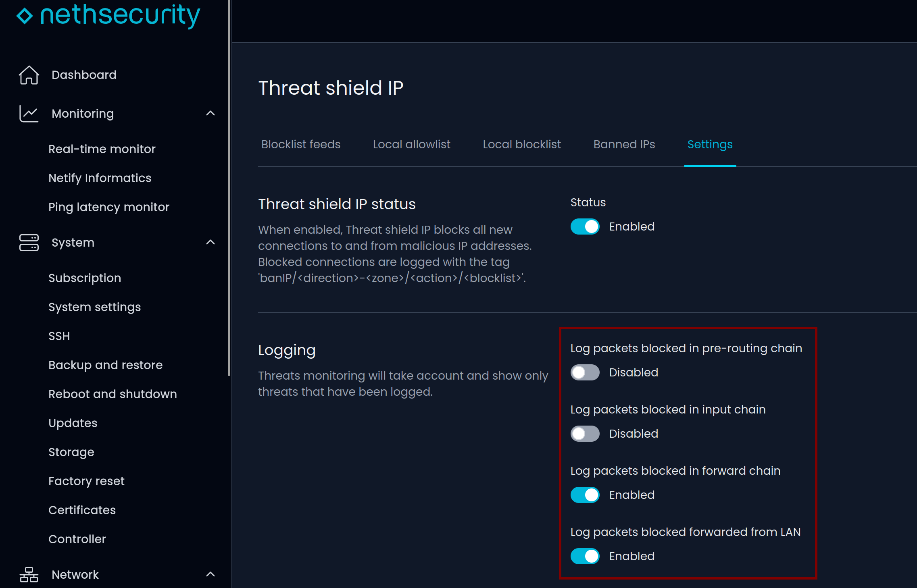Image resolution: width=917 pixels, height=588 pixels.
Task: Click the Network topology icon
Action: (29, 575)
